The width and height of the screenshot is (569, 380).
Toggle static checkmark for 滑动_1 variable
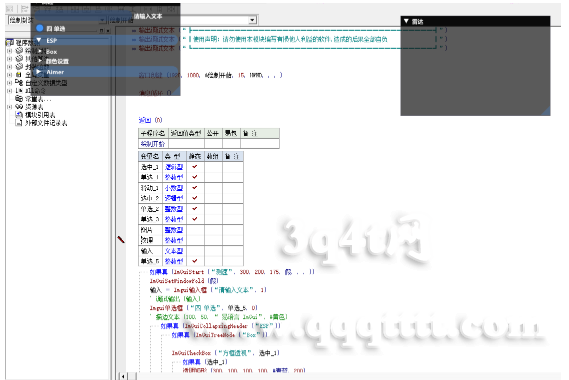point(195,188)
